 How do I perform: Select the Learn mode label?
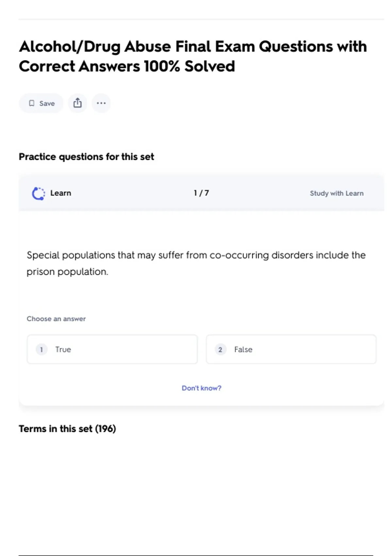[60, 193]
